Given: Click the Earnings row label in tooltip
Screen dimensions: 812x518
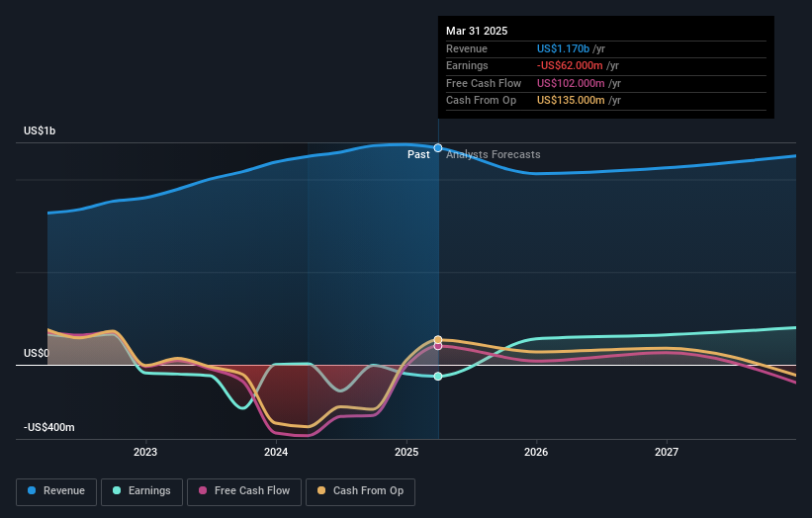Looking at the screenshot, I should click(x=467, y=65).
